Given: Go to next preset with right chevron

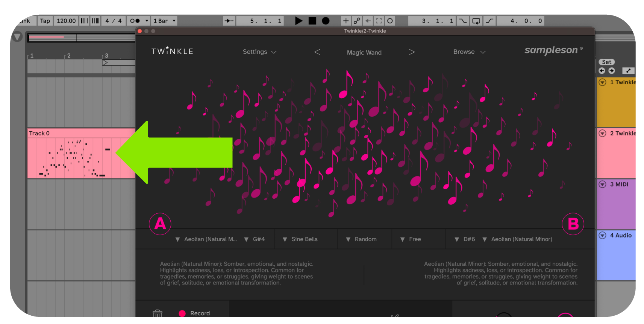Looking at the screenshot, I should pos(412,52).
